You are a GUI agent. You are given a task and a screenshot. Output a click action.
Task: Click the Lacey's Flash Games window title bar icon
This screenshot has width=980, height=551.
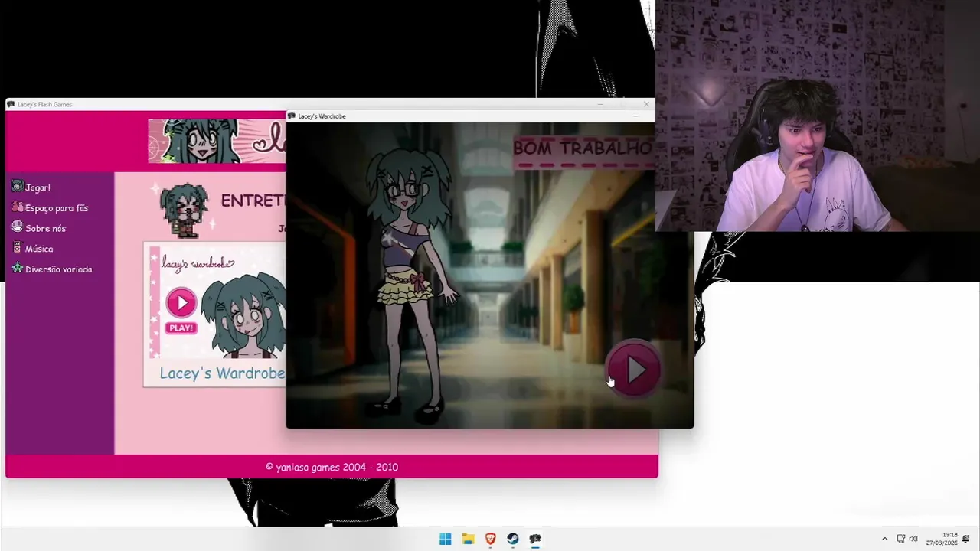pos(11,104)
